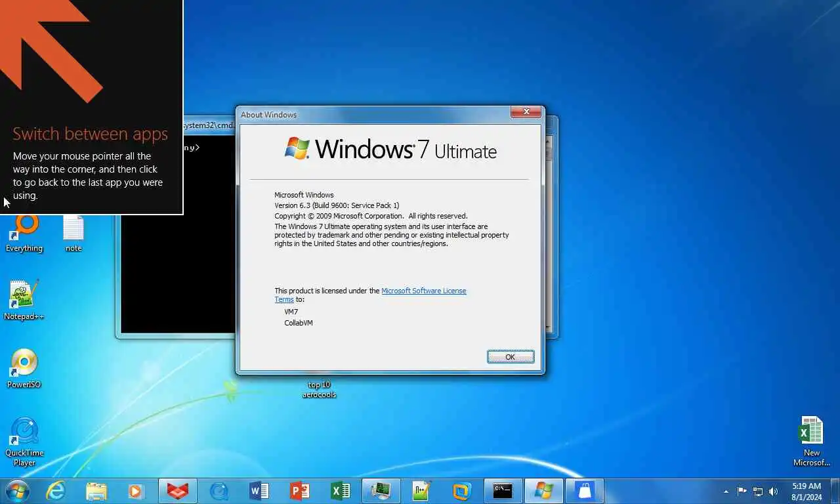Click the 'VM7' licensee text
This screenshot has height=504, width=840.
click(291, 312)
